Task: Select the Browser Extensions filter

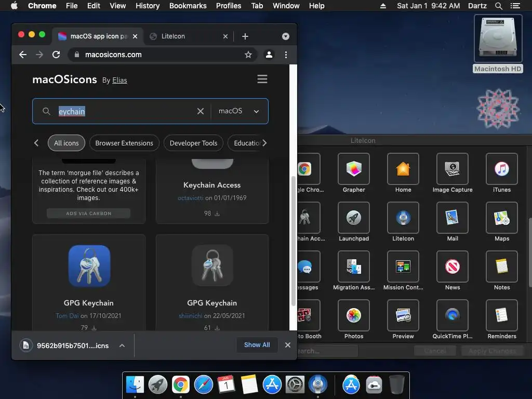Action: point(124,143)
